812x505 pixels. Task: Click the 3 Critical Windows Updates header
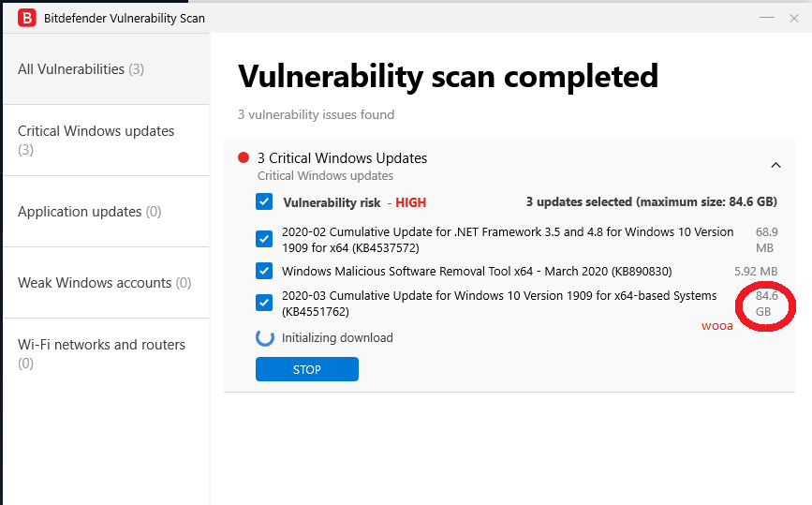click(342, 158)
